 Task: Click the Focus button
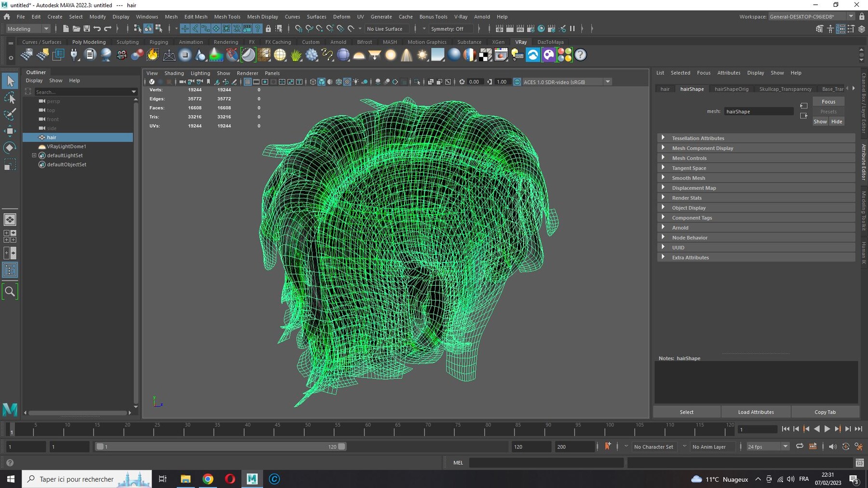tap(828, 102)
